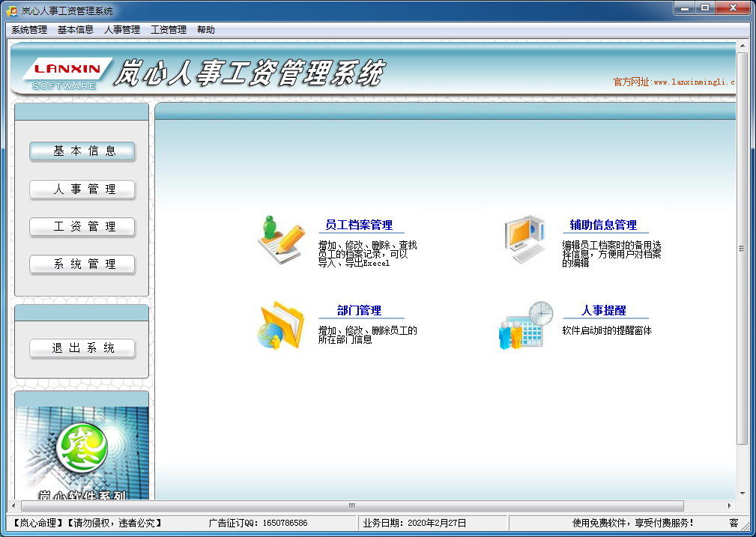Click the 增加、修改、删除员工的所在部门信息 description
Viewport: 756px width, 537px height.
pyautogui.click(x=367, y=335)
